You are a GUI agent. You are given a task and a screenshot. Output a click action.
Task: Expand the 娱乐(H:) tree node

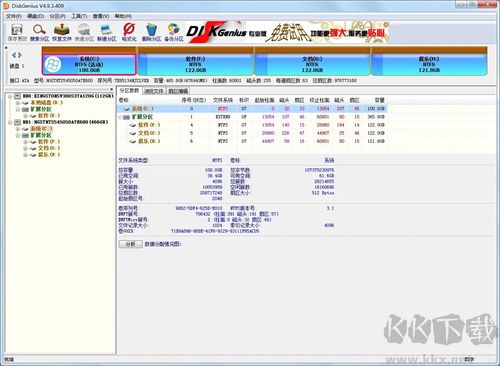[25, 155]
